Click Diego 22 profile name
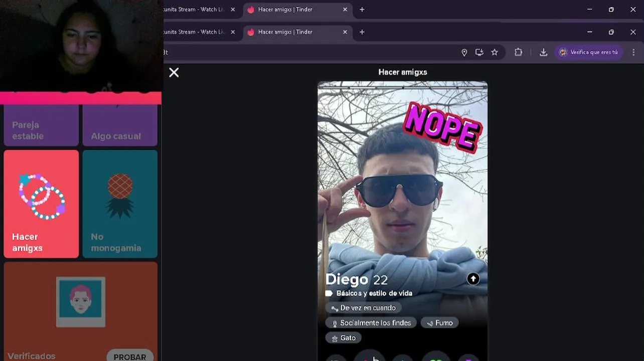 (x=357, y=279)
